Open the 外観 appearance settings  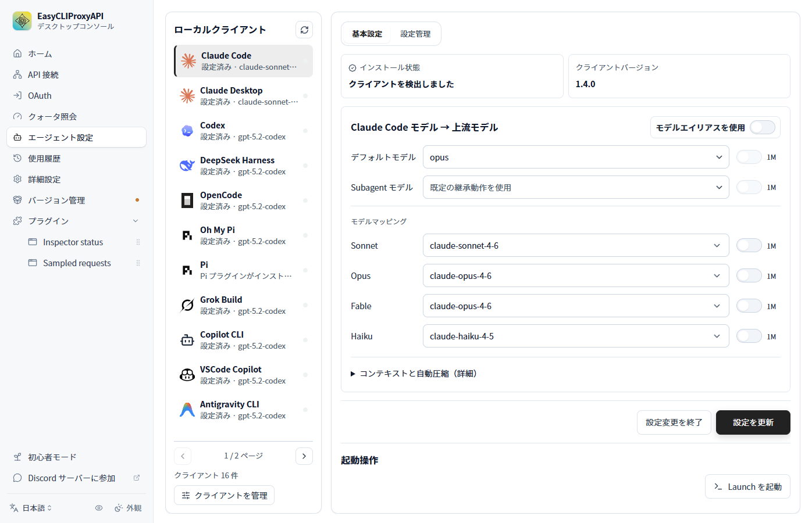tap(128, 508)
